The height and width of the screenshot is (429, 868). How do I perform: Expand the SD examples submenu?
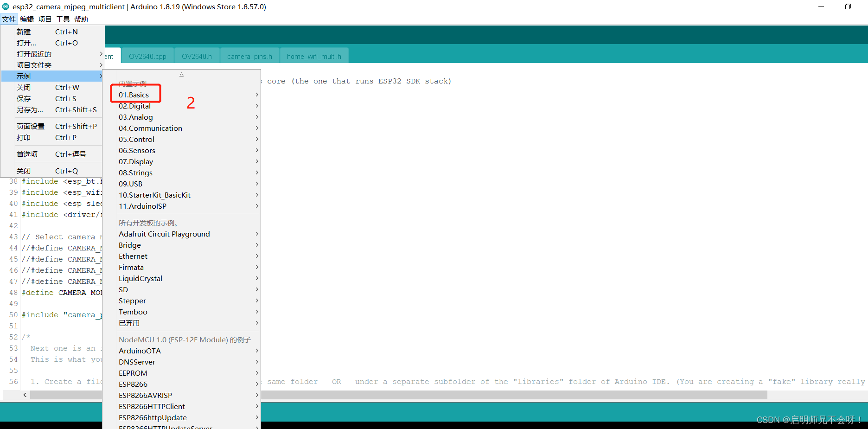coord(123,289)
